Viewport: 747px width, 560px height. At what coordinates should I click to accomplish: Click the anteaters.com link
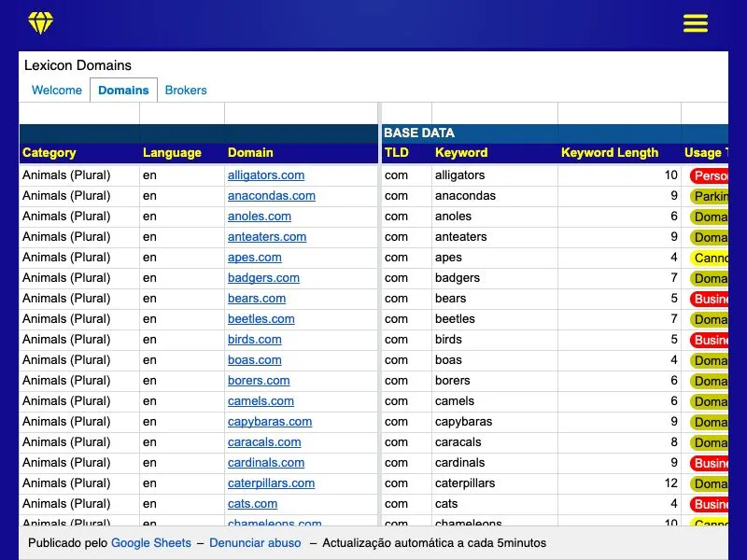pos(267,237)
